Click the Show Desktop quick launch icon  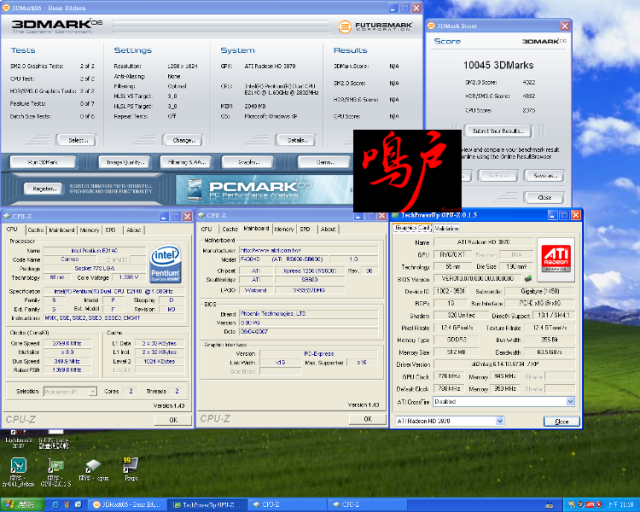coord(78,505)
